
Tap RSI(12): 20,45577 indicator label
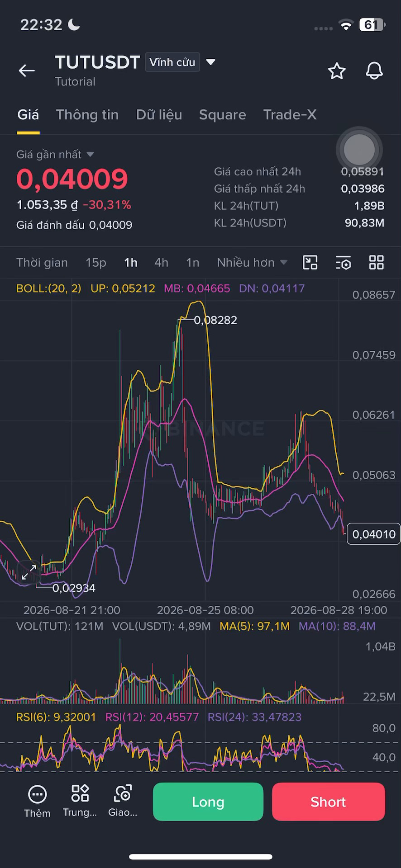tap(152, 717)
